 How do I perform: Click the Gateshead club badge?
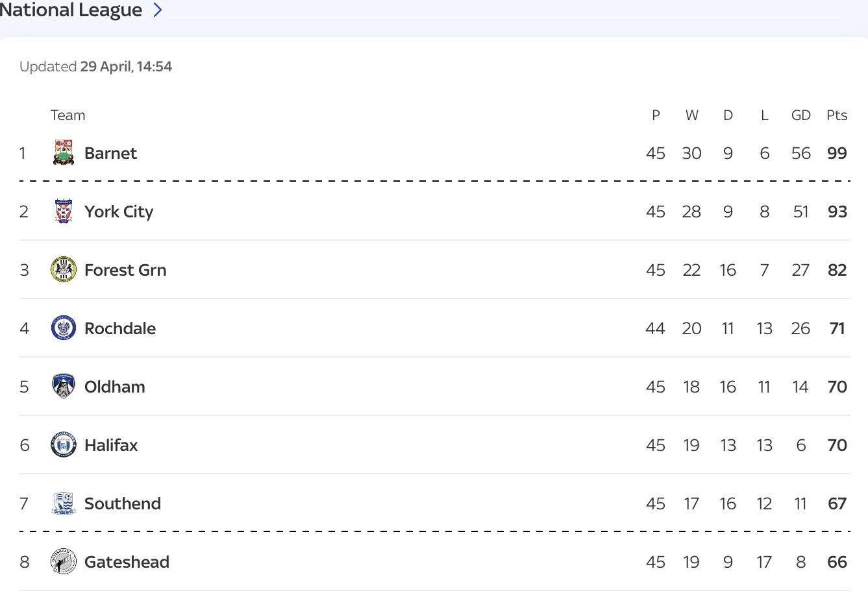click(64, 562)
